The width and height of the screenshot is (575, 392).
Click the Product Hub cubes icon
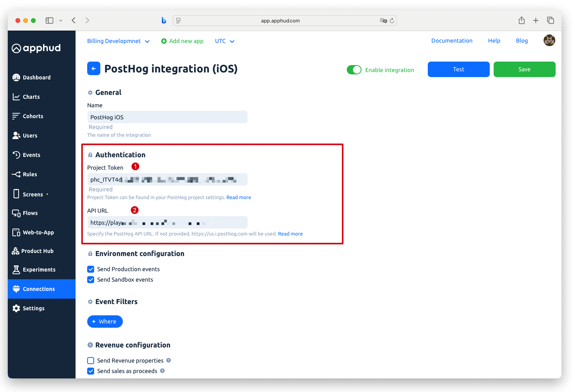pos(15,251)
